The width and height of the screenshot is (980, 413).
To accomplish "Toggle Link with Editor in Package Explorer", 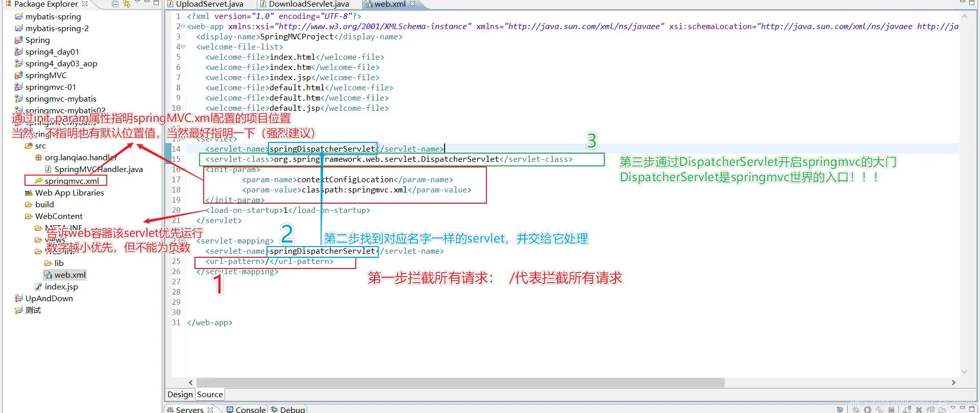I will pos(127,4).
